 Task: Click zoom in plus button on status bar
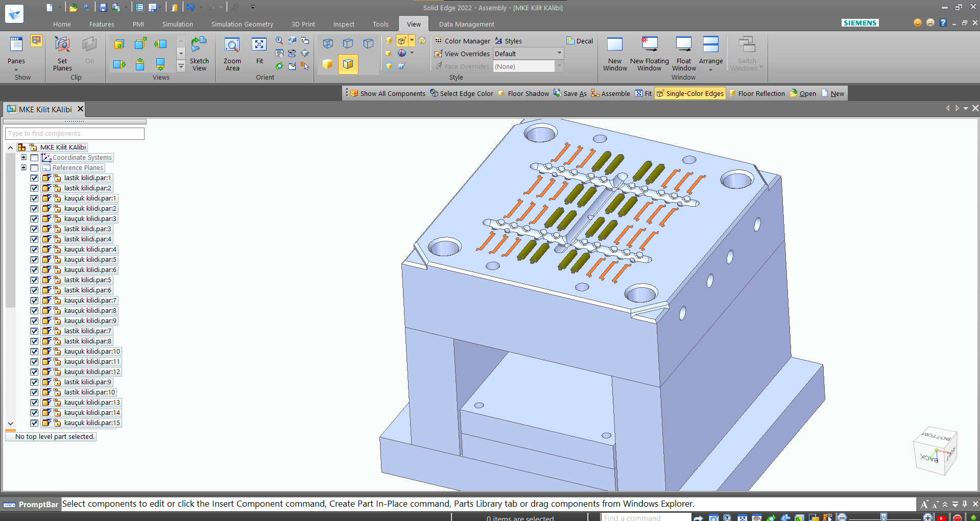pyautogui.click(x=928, y=517)
